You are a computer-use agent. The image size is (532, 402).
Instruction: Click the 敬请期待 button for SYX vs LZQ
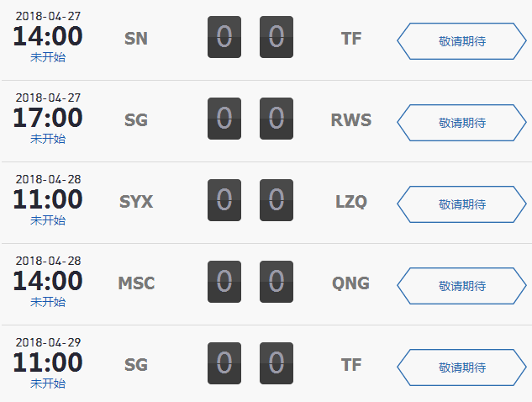click(x=461, y=204)
